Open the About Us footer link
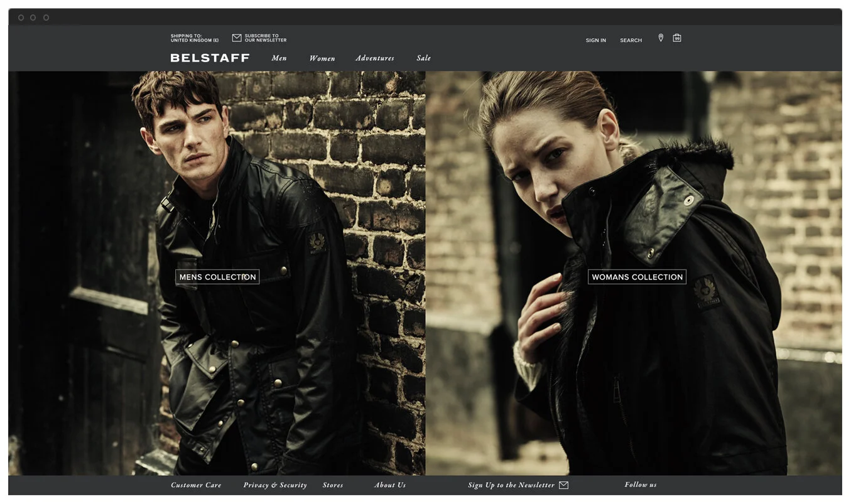The height and width of the screenshot is (504, 851). tap(390, 485)
